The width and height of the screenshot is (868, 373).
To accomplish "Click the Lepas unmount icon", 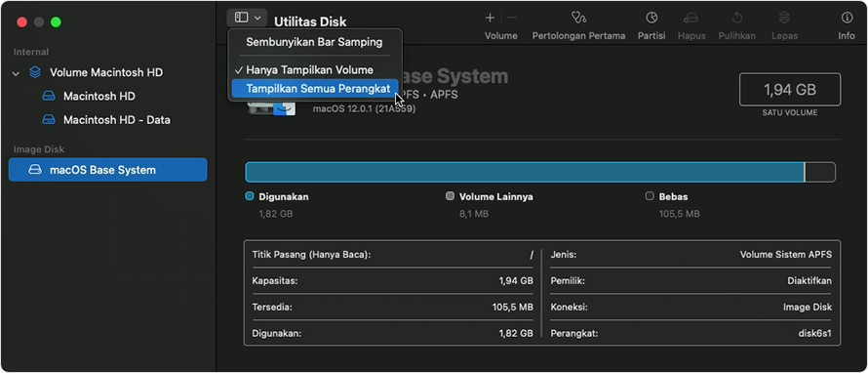I will (x=784, y=18).
